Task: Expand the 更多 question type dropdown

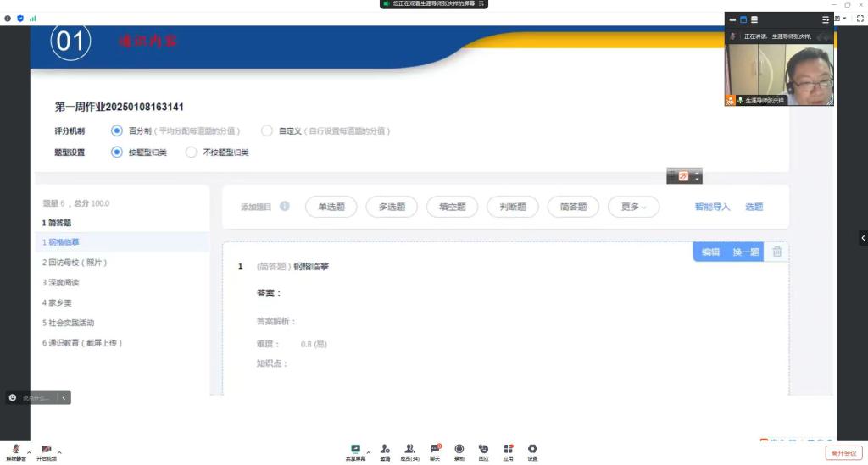Action: [x=633, y=207]
